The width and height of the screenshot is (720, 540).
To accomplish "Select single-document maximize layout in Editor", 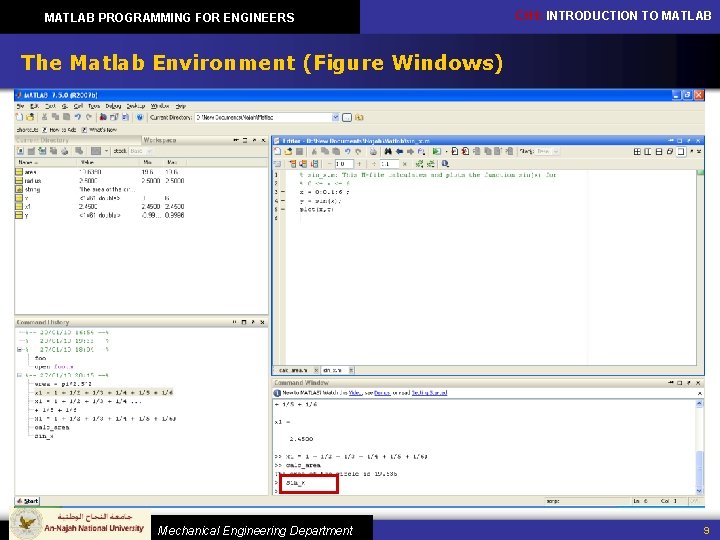I will click(x=681, y=152).
